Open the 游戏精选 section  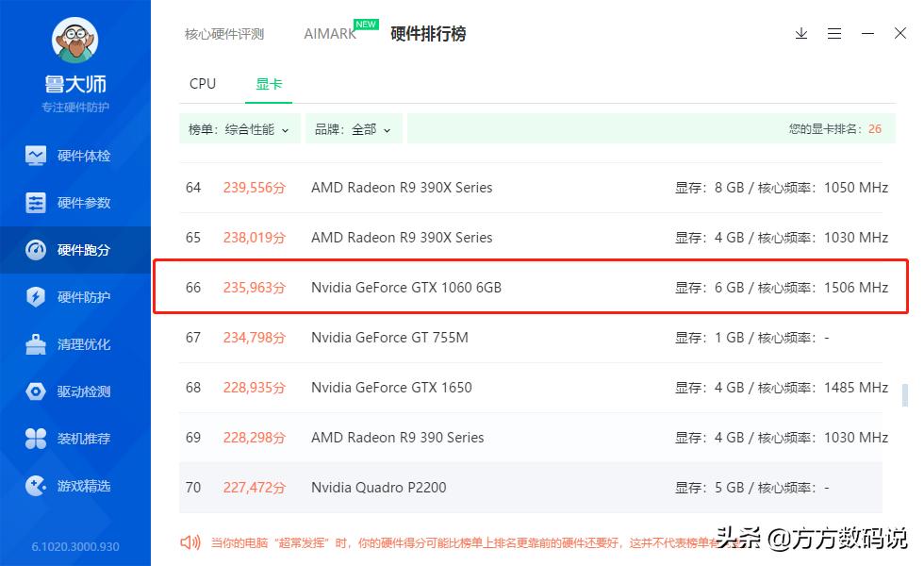point(75,485)
